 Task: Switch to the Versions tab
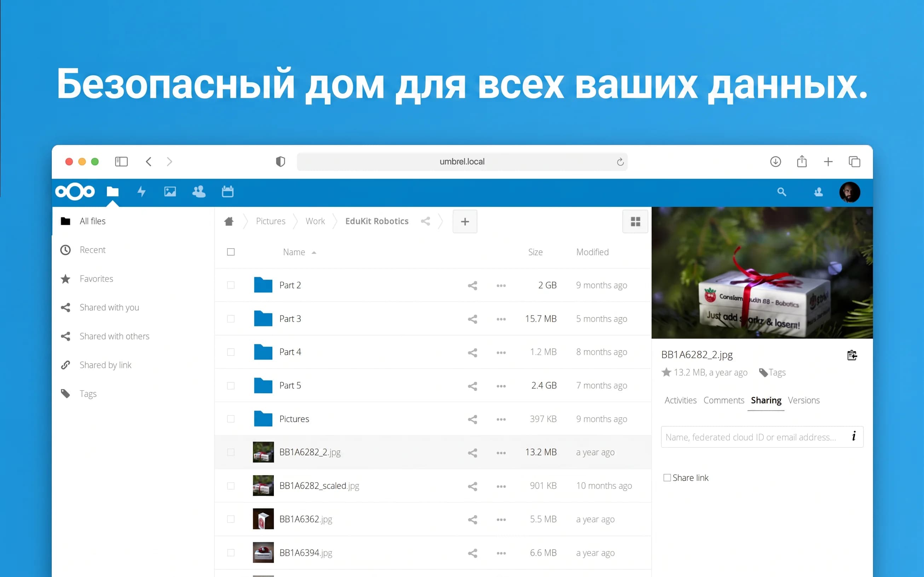click(804, 400)
